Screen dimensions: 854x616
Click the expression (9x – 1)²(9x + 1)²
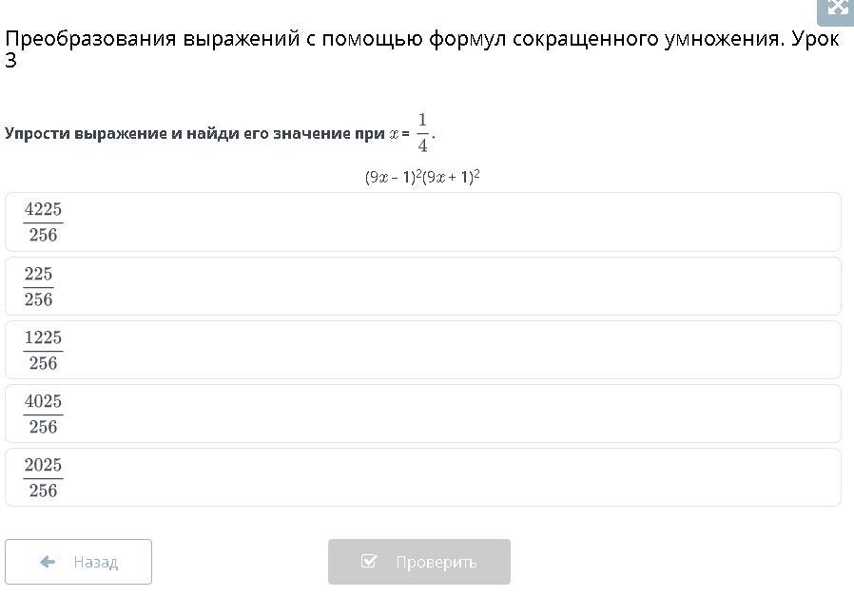point(422,177)
